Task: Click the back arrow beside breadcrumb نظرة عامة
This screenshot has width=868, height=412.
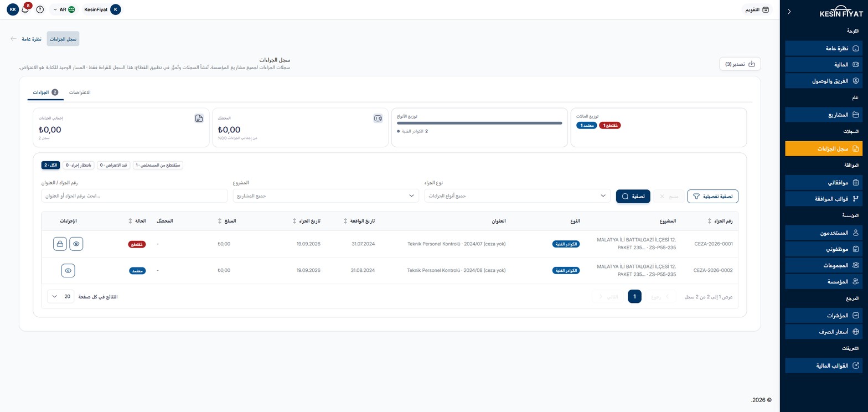Action: [13, 39]
